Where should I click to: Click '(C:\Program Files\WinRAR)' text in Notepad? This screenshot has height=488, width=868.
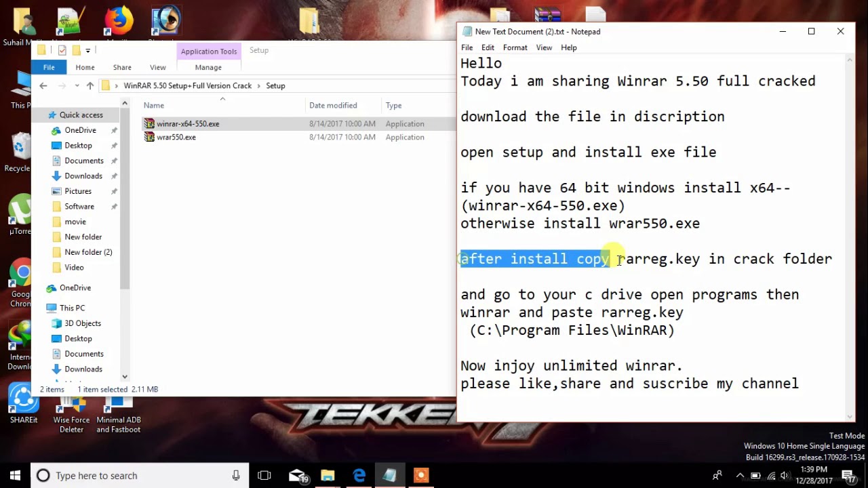point(572,330)
